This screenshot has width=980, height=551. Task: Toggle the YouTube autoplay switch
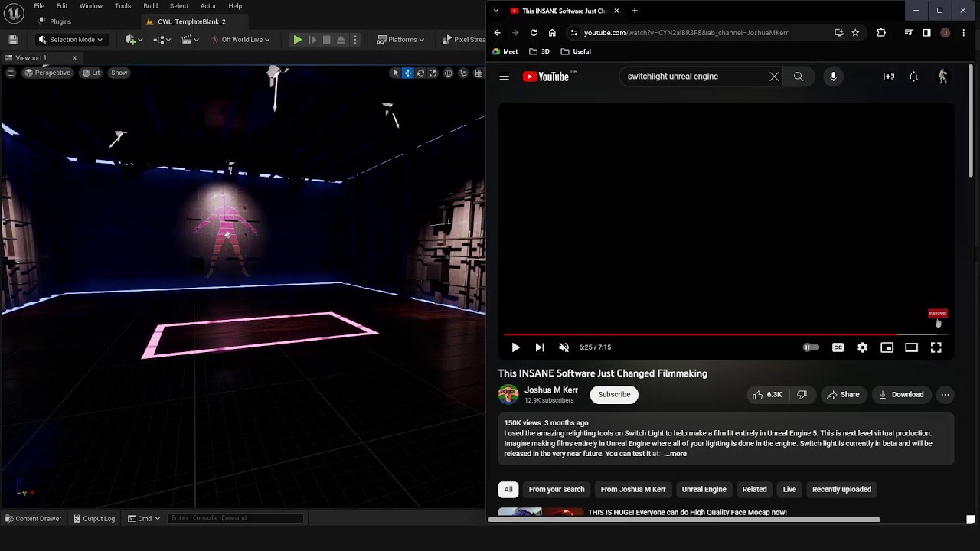coord(811,347)
